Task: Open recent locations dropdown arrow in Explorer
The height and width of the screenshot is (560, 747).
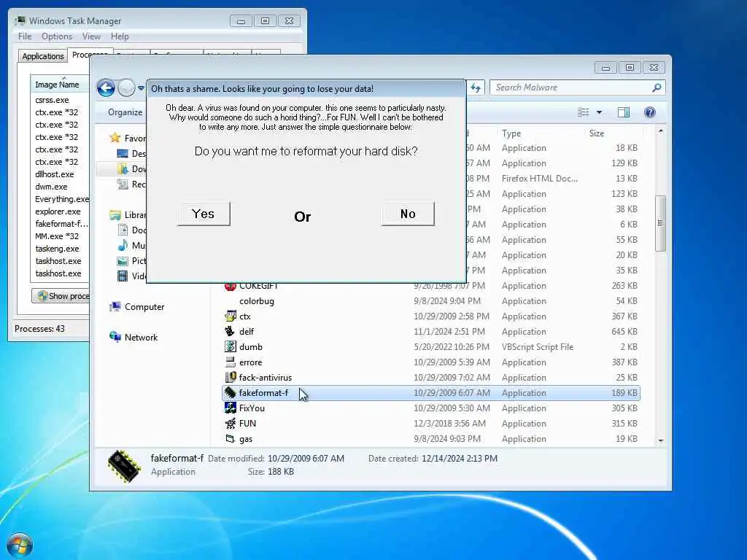Action: [141, 88]
